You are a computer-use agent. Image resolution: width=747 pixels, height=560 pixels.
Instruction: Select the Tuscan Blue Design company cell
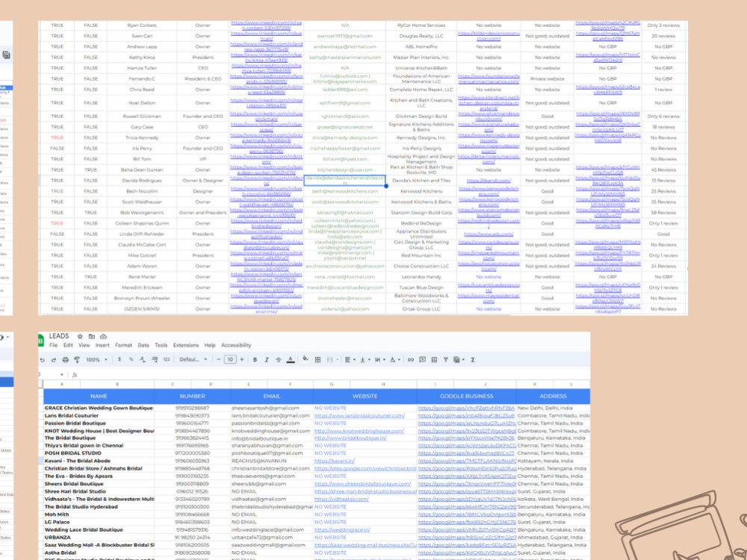421,287
